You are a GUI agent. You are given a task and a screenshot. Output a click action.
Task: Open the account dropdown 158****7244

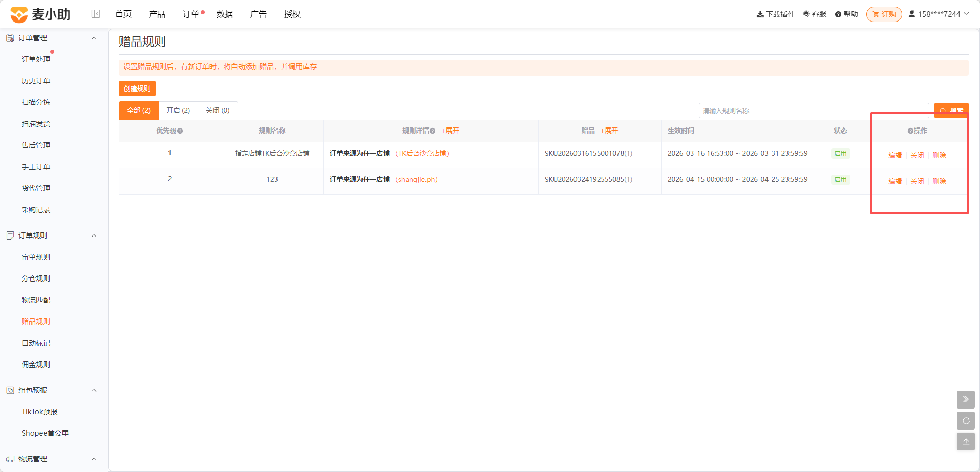pos(939,14)
